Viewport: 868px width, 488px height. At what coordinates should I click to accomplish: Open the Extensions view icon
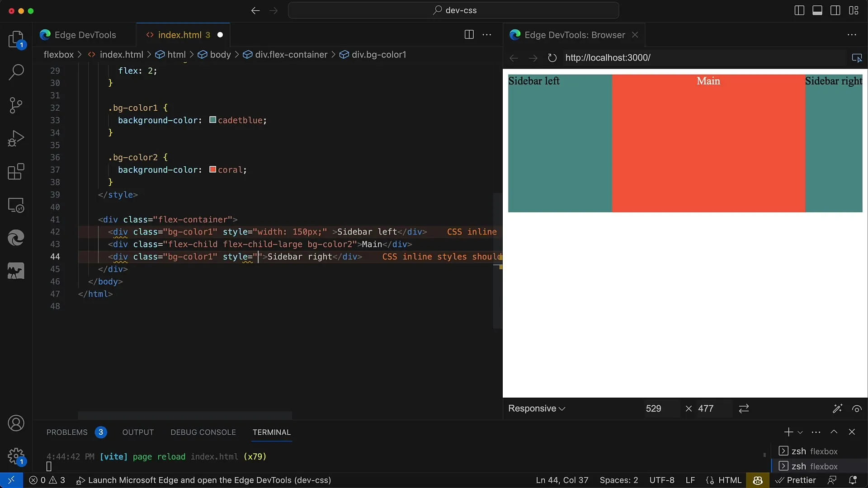tap(16, 172)
